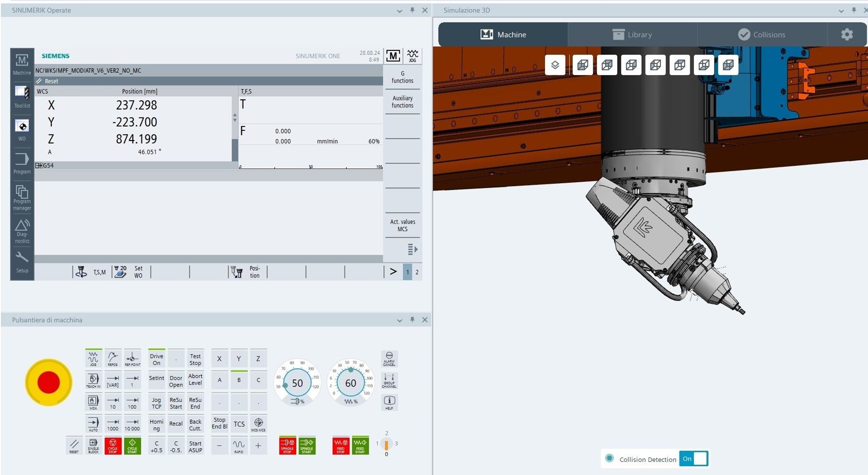Switch to TEACH IN mode
868x475 pixels.
coord(93,380)
